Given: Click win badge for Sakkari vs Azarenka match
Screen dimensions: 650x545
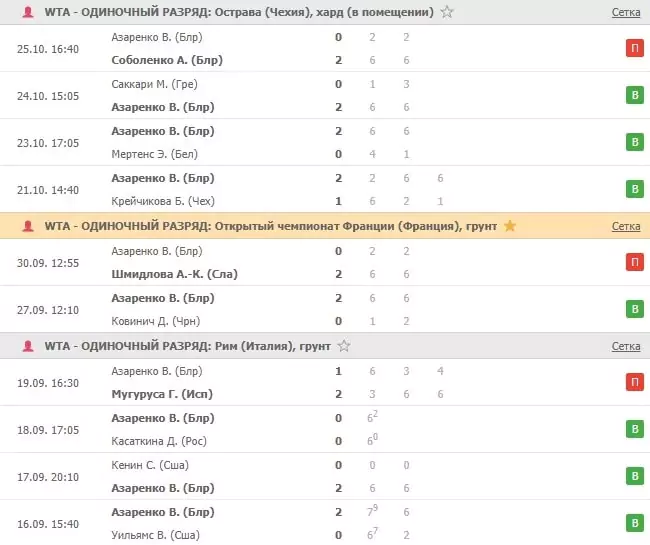Looking at the screenshot, I should point(635,95).
